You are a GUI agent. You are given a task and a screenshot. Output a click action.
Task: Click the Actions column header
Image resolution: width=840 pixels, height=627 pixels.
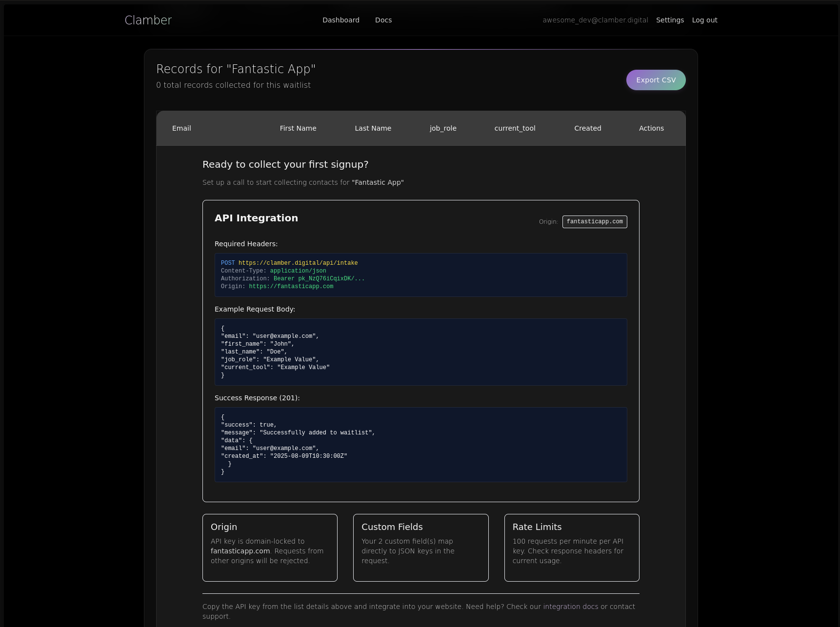click(x=651, y=128)
